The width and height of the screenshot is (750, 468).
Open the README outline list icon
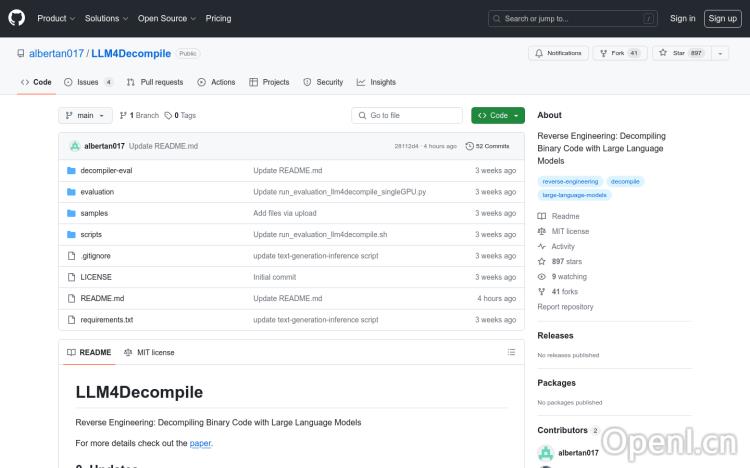(x=511, y=352)
